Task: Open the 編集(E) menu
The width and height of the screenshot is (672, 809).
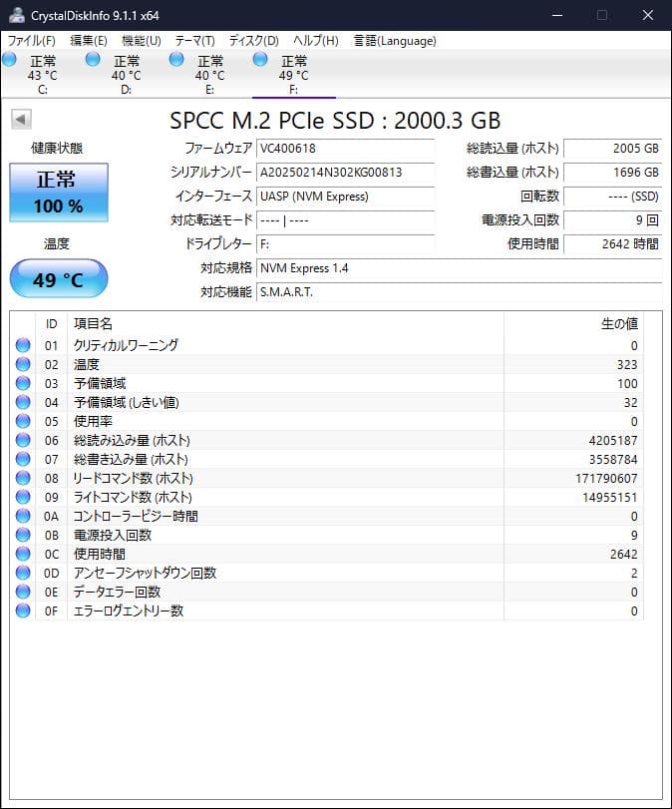Action: [x=88, y=41]
